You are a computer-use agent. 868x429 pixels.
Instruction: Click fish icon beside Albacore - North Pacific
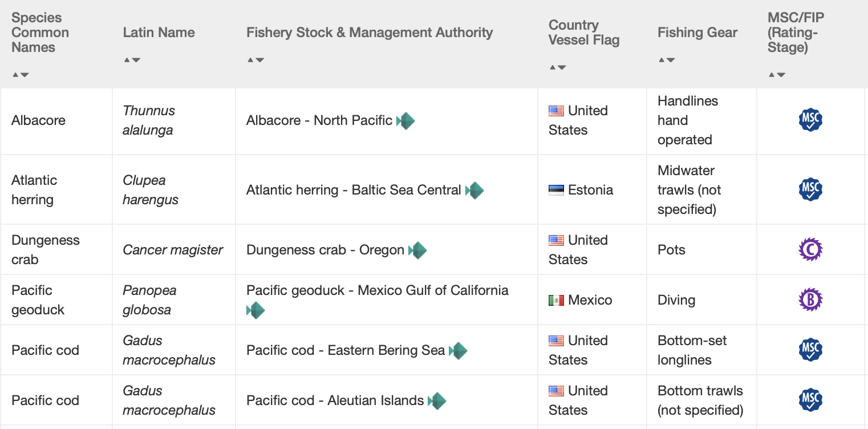click(405, 120)
